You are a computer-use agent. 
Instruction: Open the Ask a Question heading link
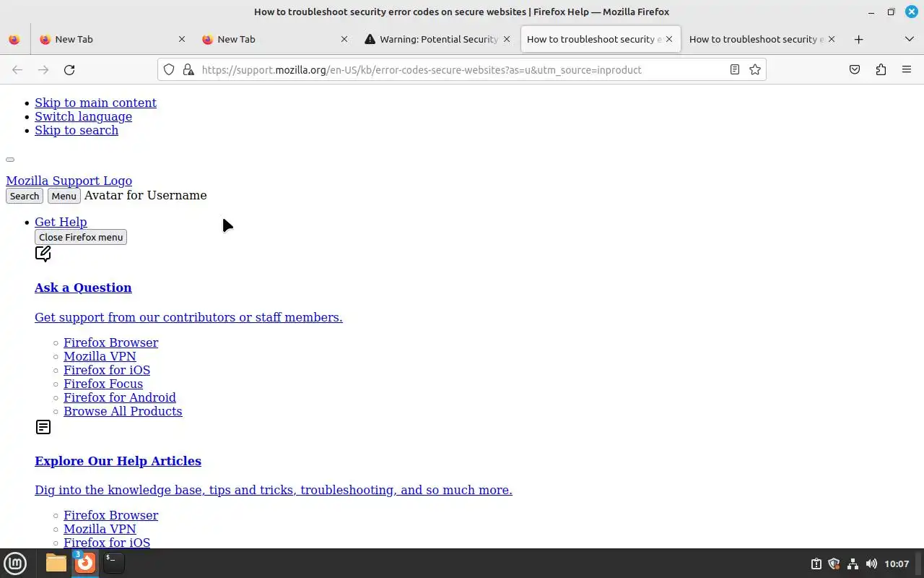tap(83, 288)
